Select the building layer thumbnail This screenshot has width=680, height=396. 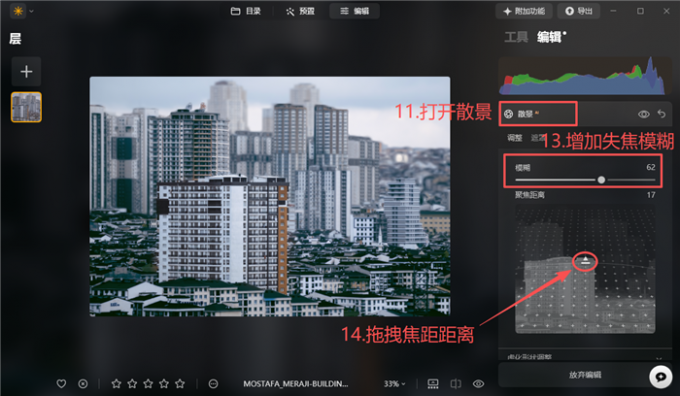26,107
